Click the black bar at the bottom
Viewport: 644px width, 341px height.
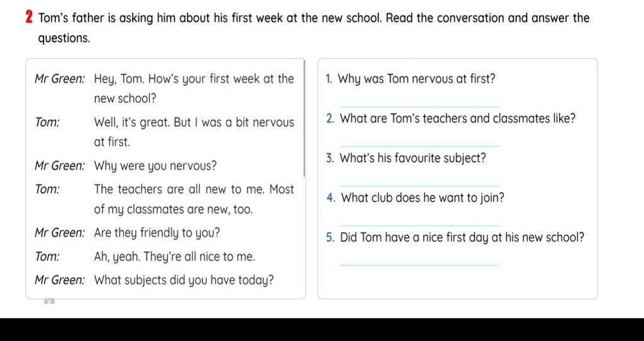point(322,330)
